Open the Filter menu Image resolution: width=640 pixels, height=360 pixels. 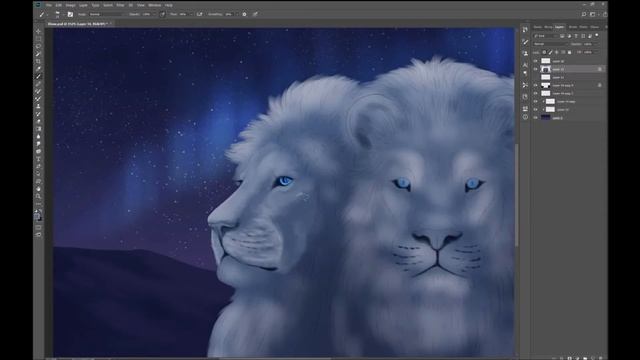[120, 5]
